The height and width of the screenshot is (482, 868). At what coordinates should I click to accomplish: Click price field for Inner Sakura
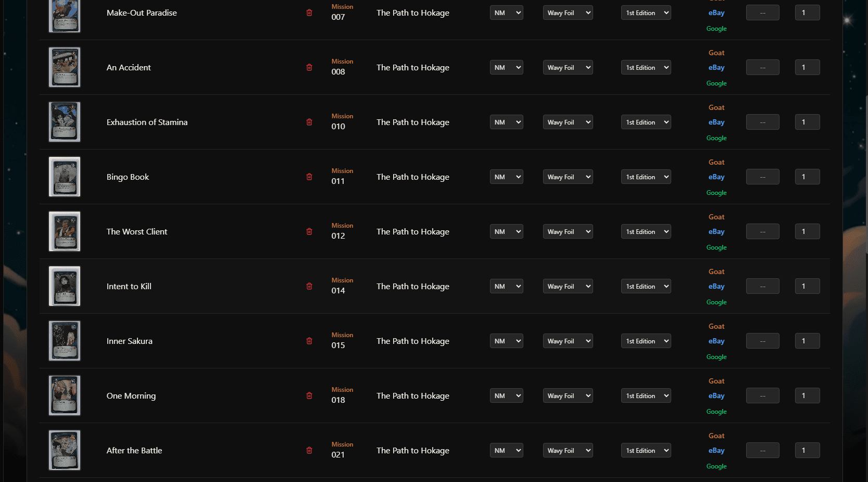pos(762,341)
